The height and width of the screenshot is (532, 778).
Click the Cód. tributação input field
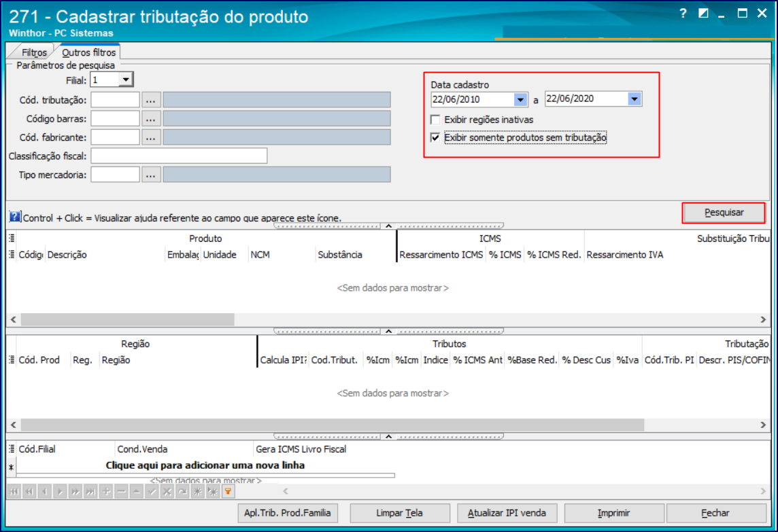pos(115,100)
